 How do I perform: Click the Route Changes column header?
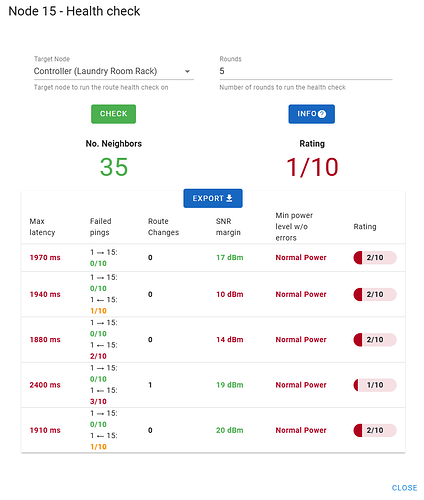point(163,227)
